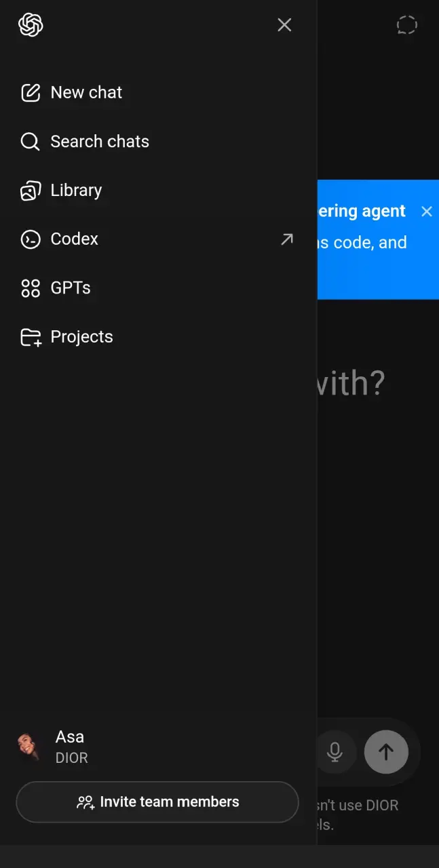Tap the microphone dictation icon
439x868 pixels.
point(335,751)
